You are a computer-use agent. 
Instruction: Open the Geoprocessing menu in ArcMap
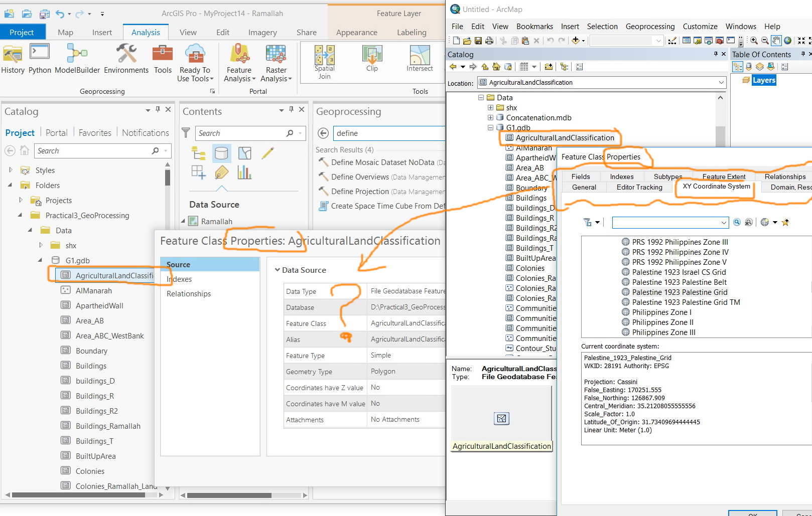point(650,26)
